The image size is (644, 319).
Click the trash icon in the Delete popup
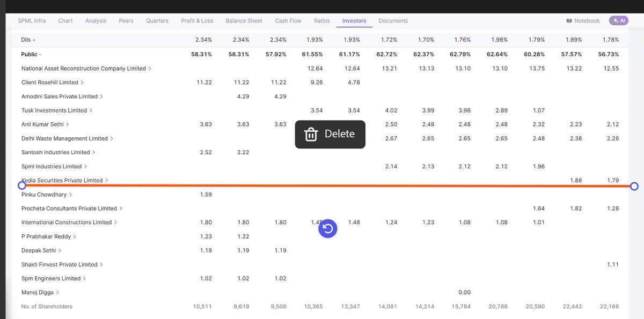pyautogui.click(x=311, y=134)
